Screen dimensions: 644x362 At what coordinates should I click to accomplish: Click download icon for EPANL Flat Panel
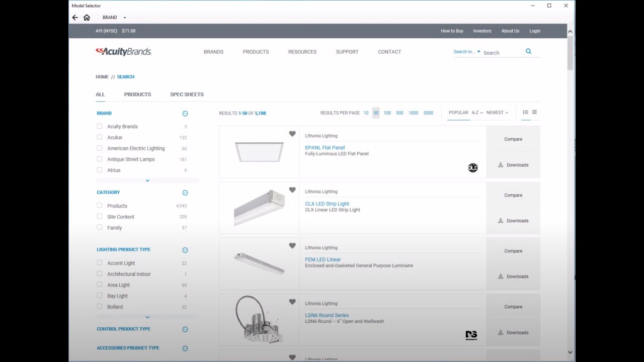click(x=501, y=165)
